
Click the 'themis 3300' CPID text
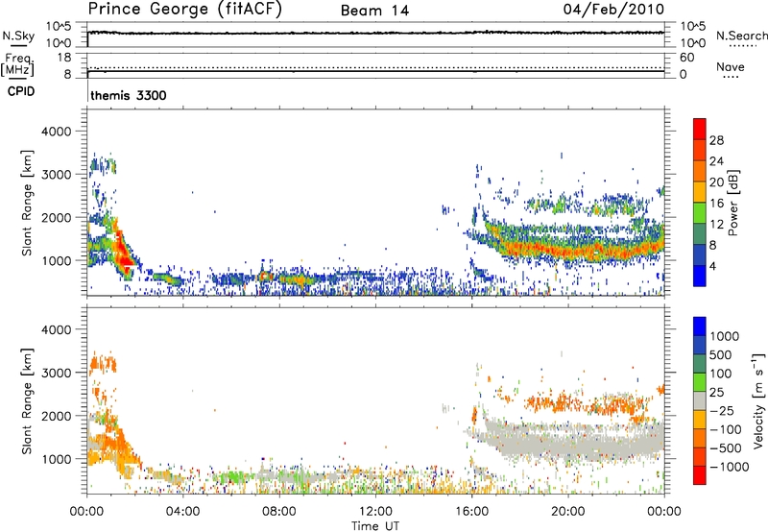tap(129, 95)
